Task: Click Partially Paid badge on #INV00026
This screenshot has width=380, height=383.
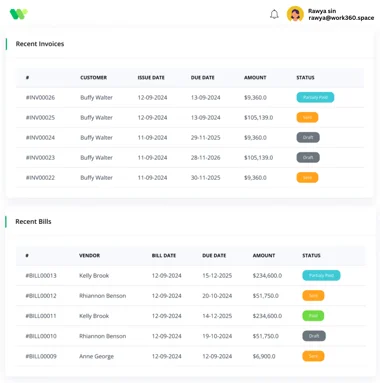Action: click(315, 97)
